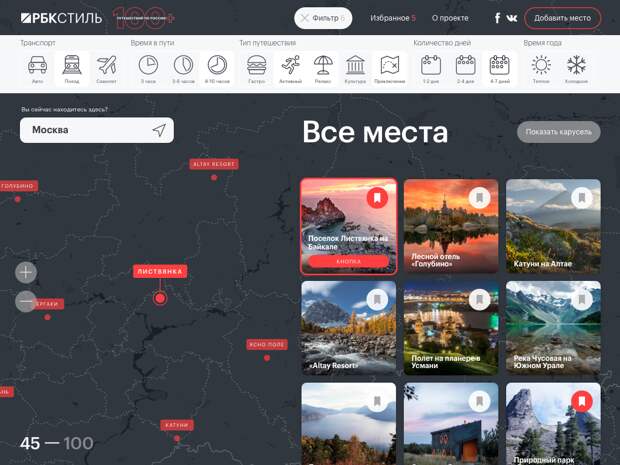
Task: Open the Поселок Листвянка на Байкале card
Action: coord(348,226)
